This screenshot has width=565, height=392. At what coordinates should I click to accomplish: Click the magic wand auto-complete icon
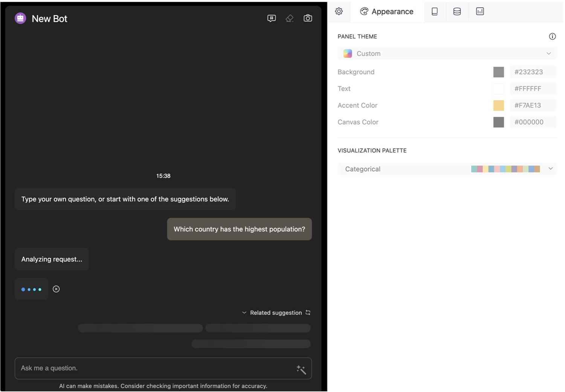[301, 369]
